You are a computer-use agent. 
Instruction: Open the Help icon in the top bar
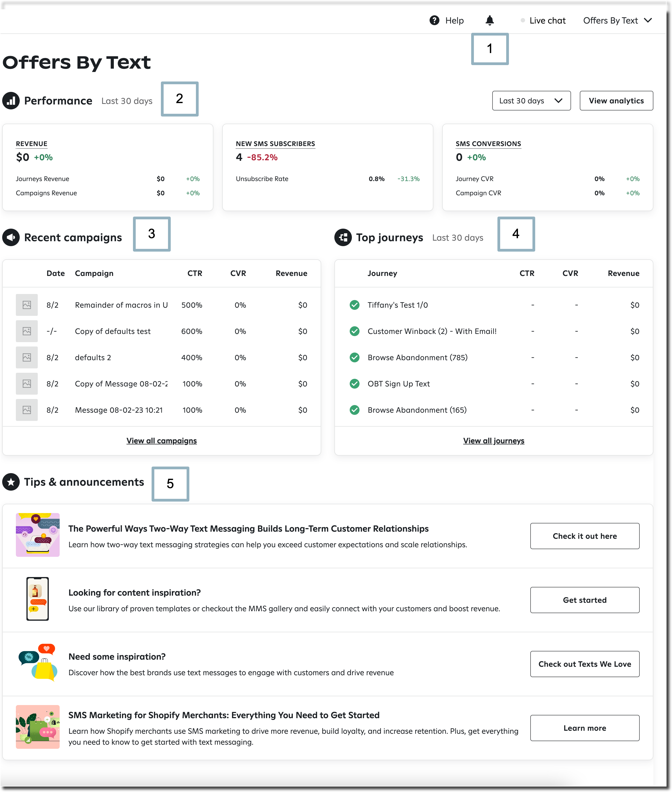[434, 20]
